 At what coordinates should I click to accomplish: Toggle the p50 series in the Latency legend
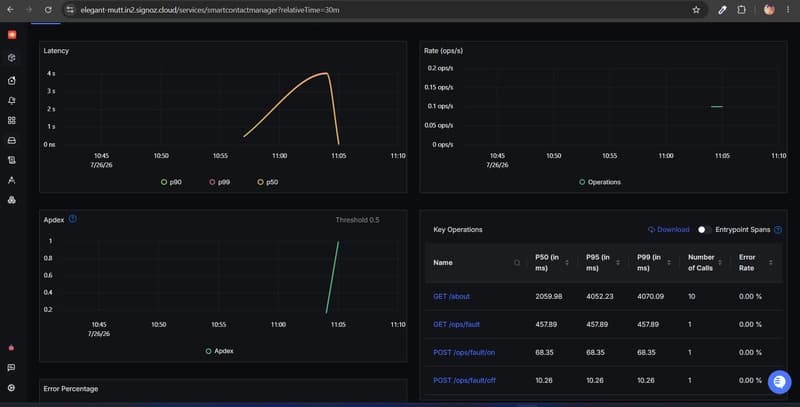click(x=268, y=182)
